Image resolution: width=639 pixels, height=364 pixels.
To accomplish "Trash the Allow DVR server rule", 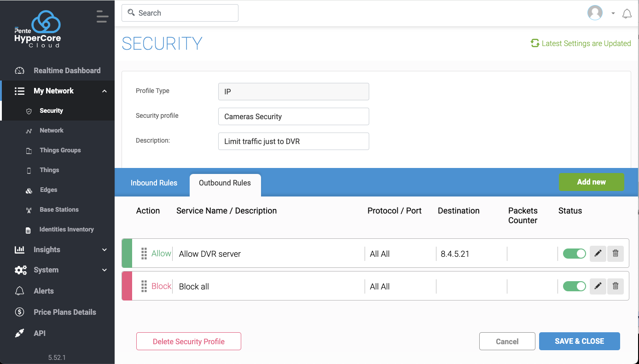I will (x=616, y=254).
